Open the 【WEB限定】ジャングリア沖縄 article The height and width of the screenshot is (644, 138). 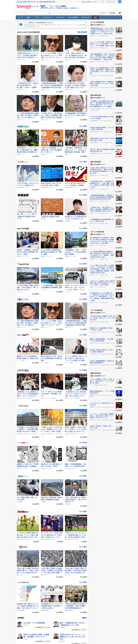(x=28, y=150)
